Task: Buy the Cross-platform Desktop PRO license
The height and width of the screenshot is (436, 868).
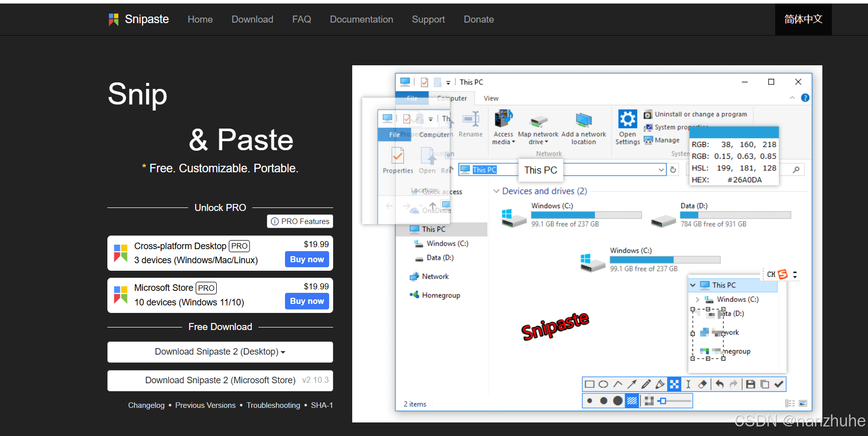Action: pyautogui.click(x=307, y=259)
